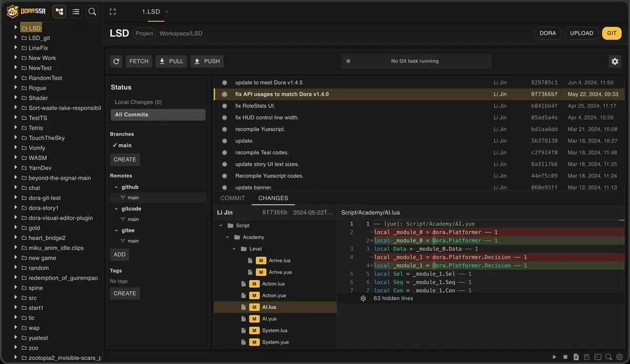Click the Dora SSR logo
Viewport: 630px width, 364px height.
[x=27, y=12]
